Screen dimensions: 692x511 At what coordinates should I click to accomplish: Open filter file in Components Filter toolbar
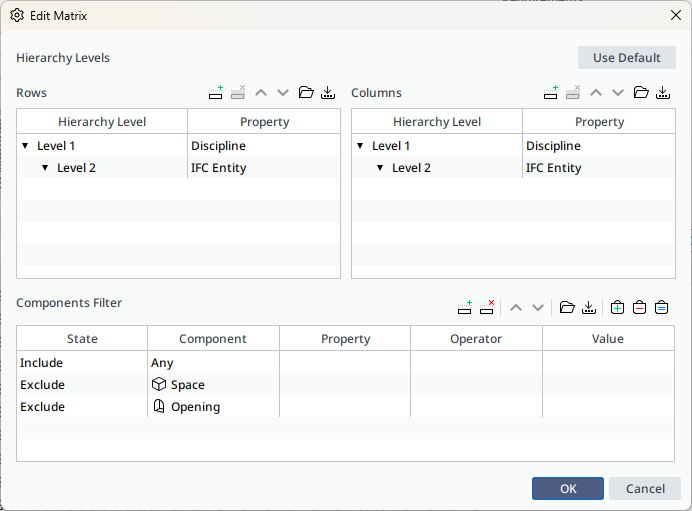click(567, 307)
